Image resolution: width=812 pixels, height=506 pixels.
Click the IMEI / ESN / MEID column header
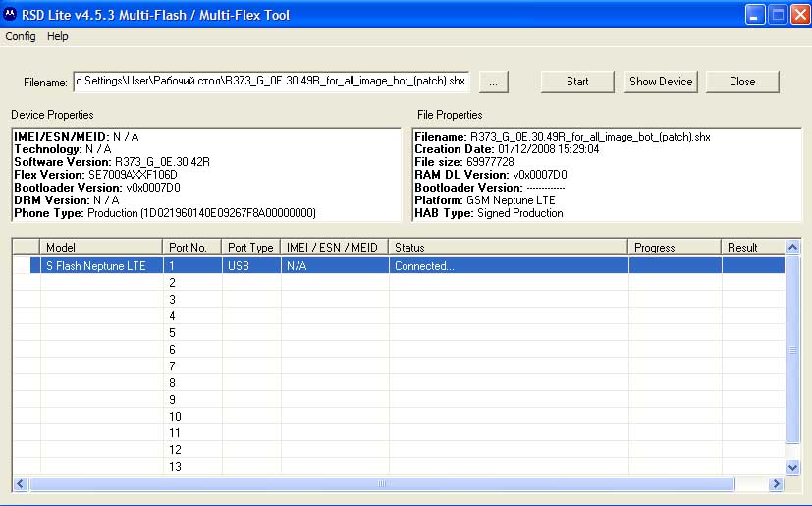pos(335,248)
